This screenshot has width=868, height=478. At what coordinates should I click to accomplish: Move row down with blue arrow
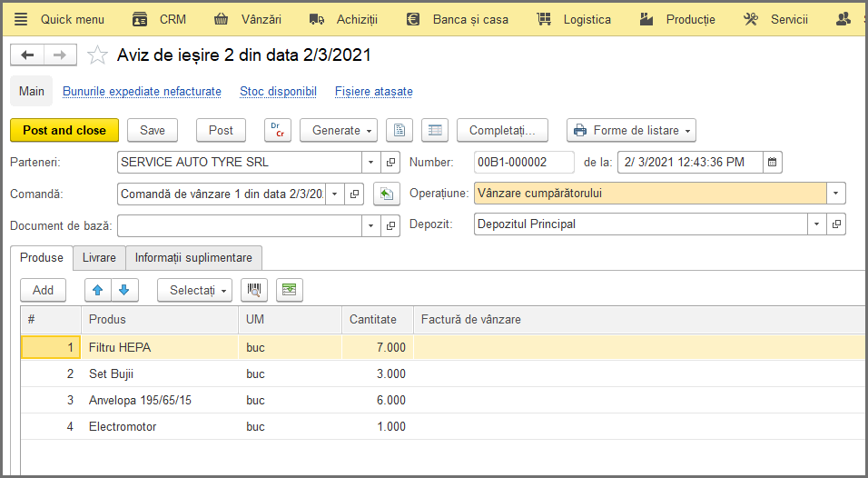[124, 290]
